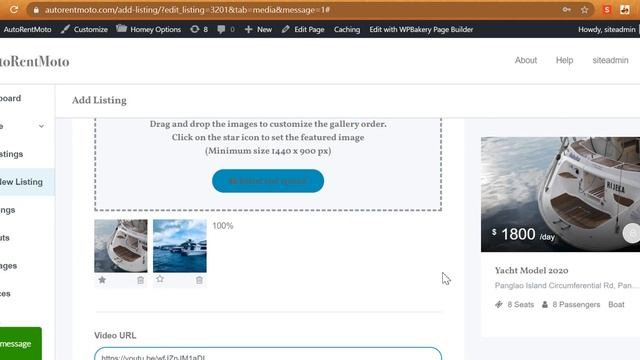
Task: Delete the second gallery image
Action: click(x=199, y=280)
